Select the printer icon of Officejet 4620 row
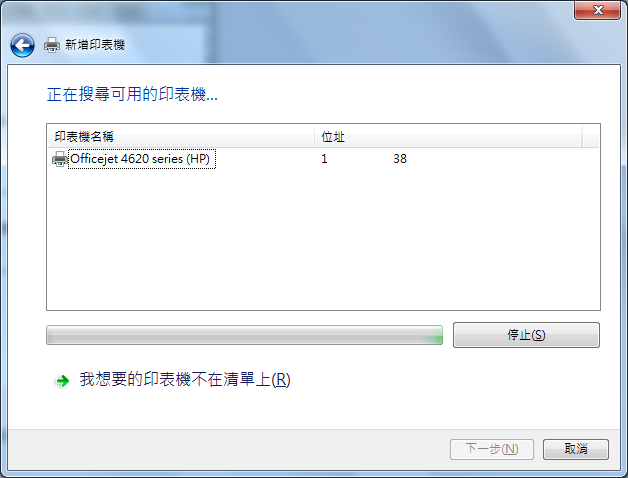 coord(60,159)
